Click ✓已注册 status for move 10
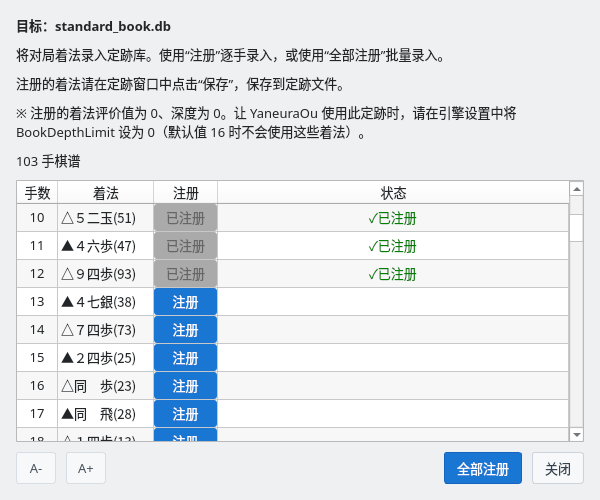Screen dimensions: 600x500 point(393,218)
